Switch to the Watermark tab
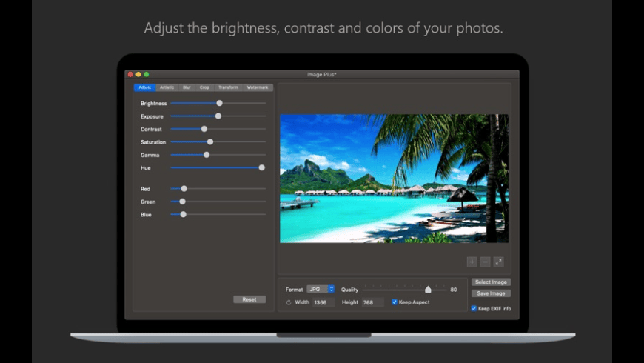This screenshot has height=363, width=644. point(258,87)
